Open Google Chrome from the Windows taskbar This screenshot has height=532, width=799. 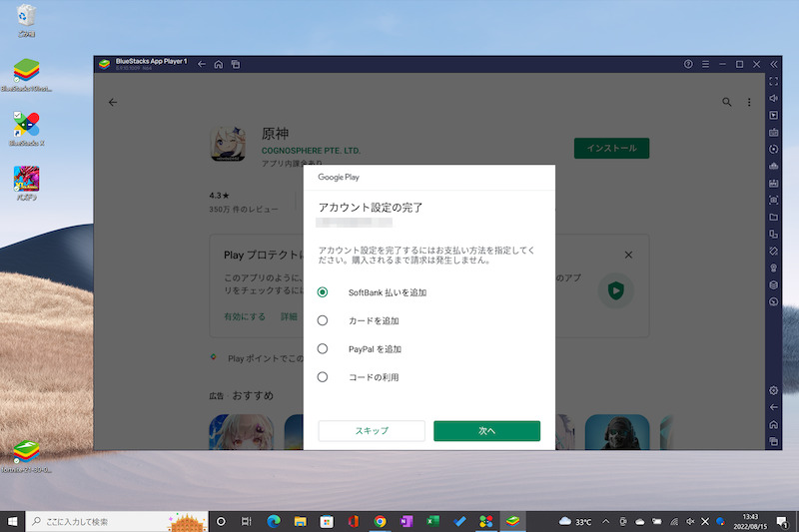pyautogui.click(x=380, y=521)
